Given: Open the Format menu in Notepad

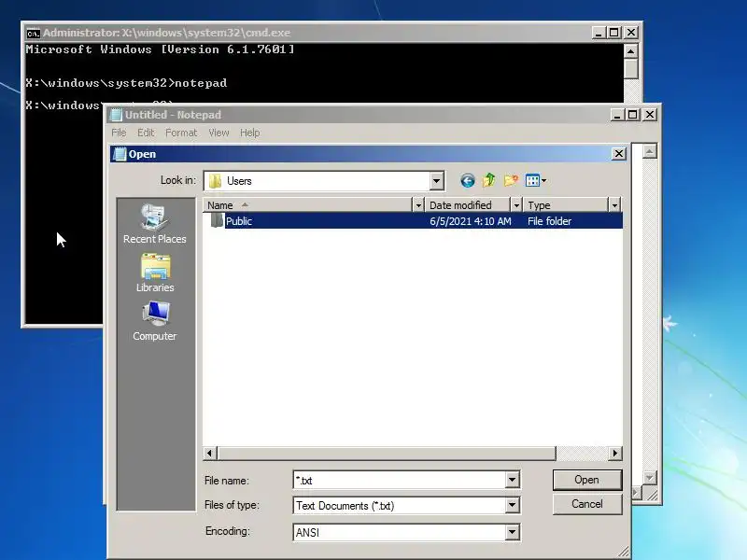Looking at the screenshot, I should click(x=181, y=133).
